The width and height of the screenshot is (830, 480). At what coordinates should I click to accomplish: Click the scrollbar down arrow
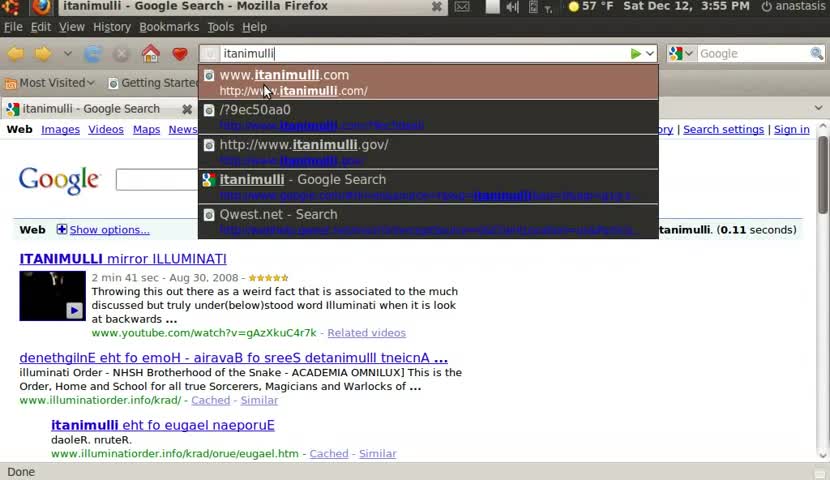[x=822, y=454]
